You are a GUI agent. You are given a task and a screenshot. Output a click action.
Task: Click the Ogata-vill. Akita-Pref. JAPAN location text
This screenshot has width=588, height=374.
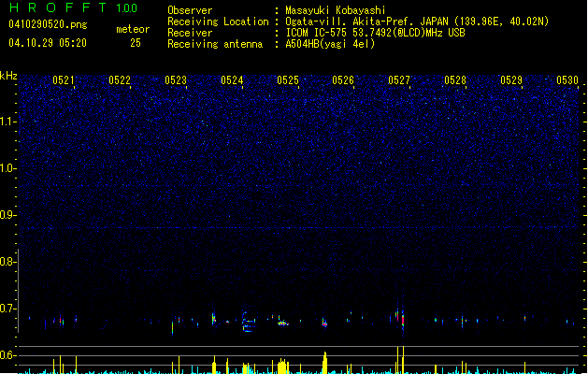coord(417,22)
